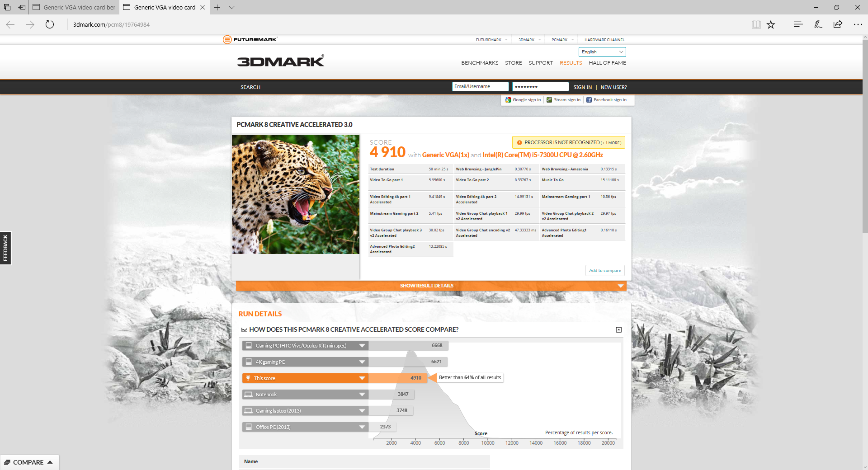Image resolution: width=868 pixels, height=470 pixels.
Task: Click the Processor is not recognized notice
Action: click(x=569, y=143)
